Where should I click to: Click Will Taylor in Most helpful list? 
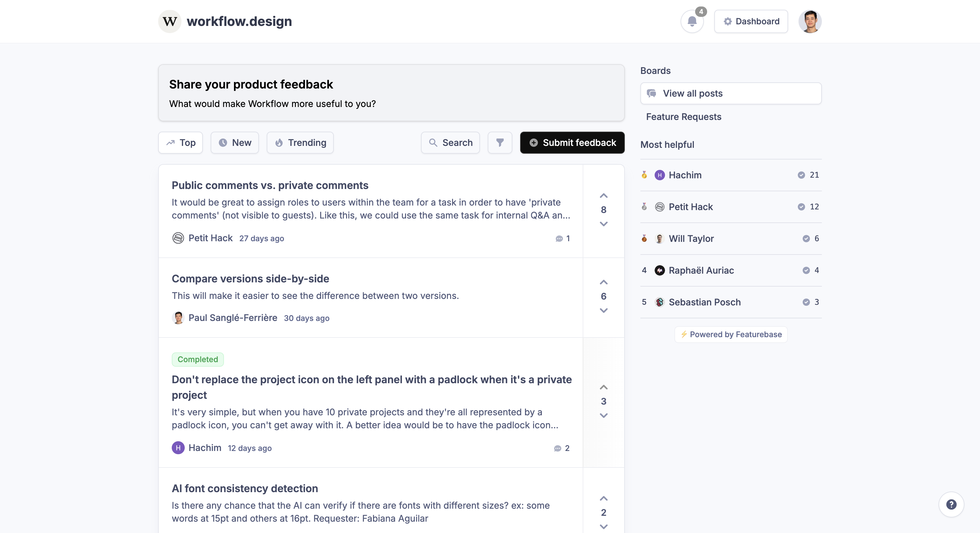point(691,238)
